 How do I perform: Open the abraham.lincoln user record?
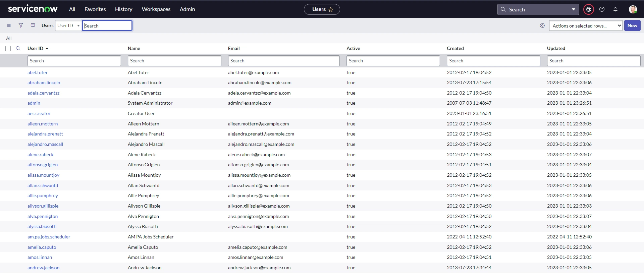click(44, 82)
